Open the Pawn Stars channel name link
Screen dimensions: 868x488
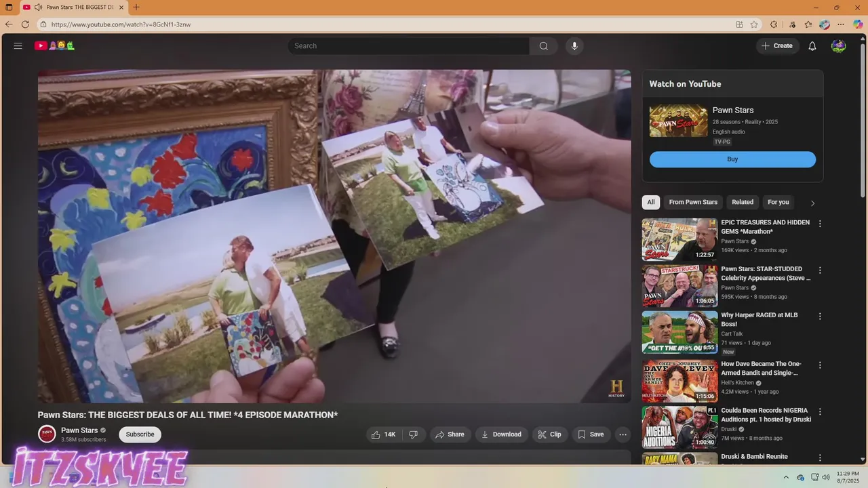point(79,430)
